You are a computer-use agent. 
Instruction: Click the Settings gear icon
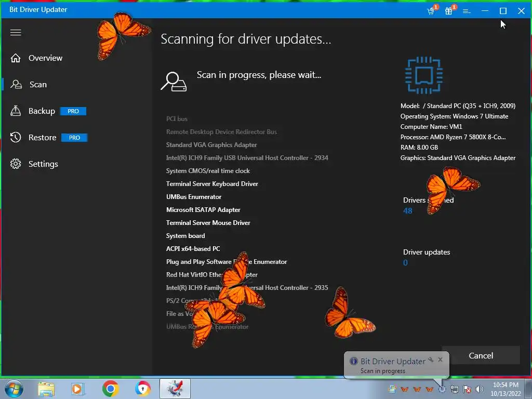[16, 164]
